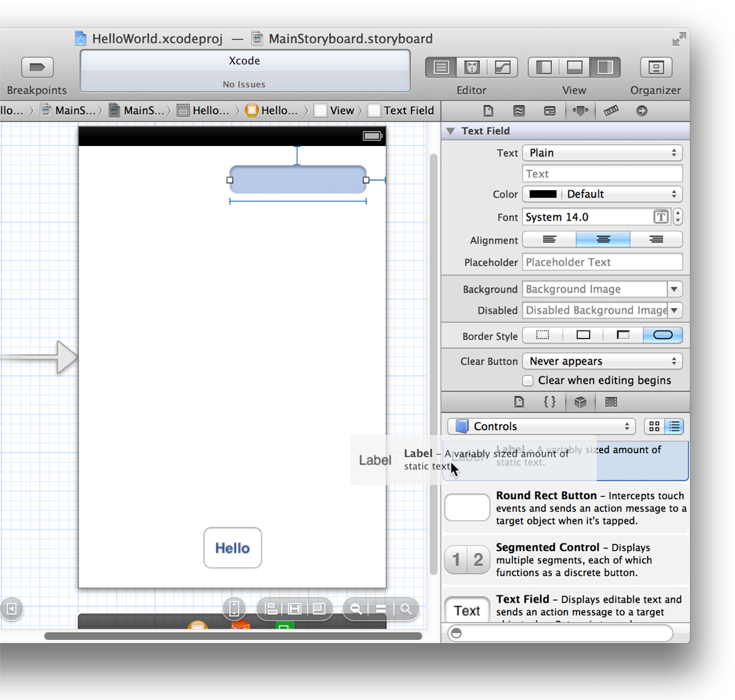Show the Size inspector ruler icon
The height and width of the screenshot is (700, 735).
tap(611, 111)
